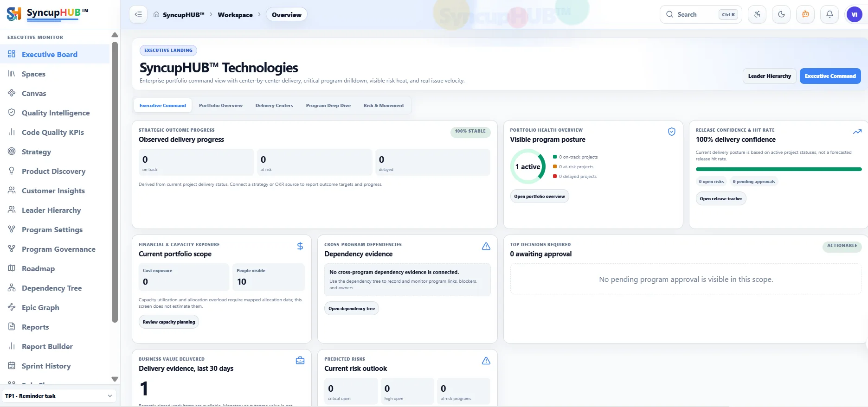Switch to the Delivery Centers tab
This screenshot has width=868, height=407.
pyautogui.click(x=274, y=106)
